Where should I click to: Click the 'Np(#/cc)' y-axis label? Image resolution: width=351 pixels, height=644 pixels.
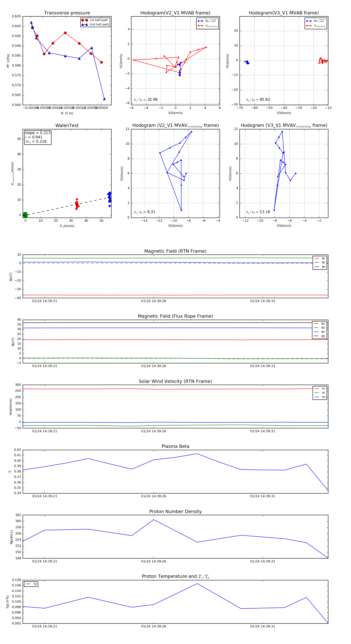tap(11, 537)
